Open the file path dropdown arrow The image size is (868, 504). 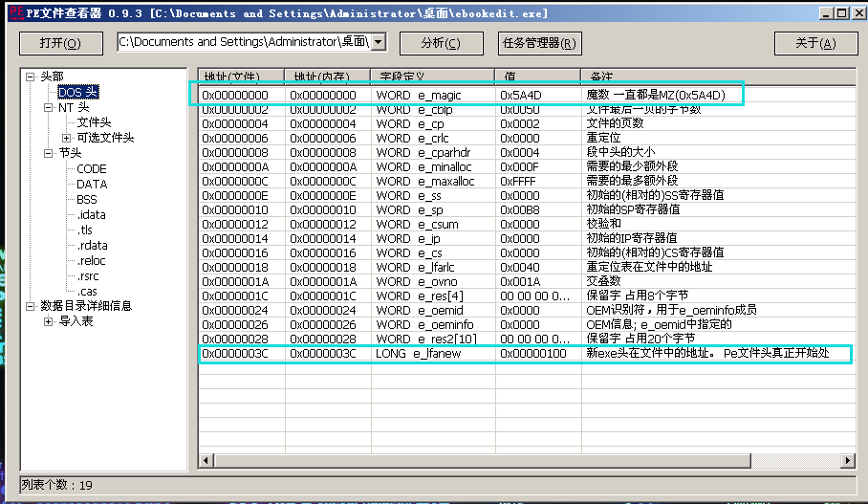(x=378, y=42)
